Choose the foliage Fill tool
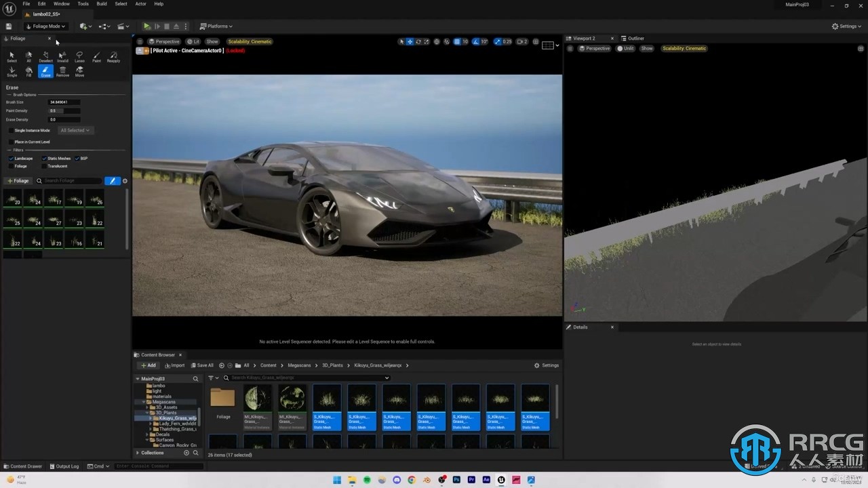The height and width of the screenshot is (488, 868). click(x=28, y=71)
